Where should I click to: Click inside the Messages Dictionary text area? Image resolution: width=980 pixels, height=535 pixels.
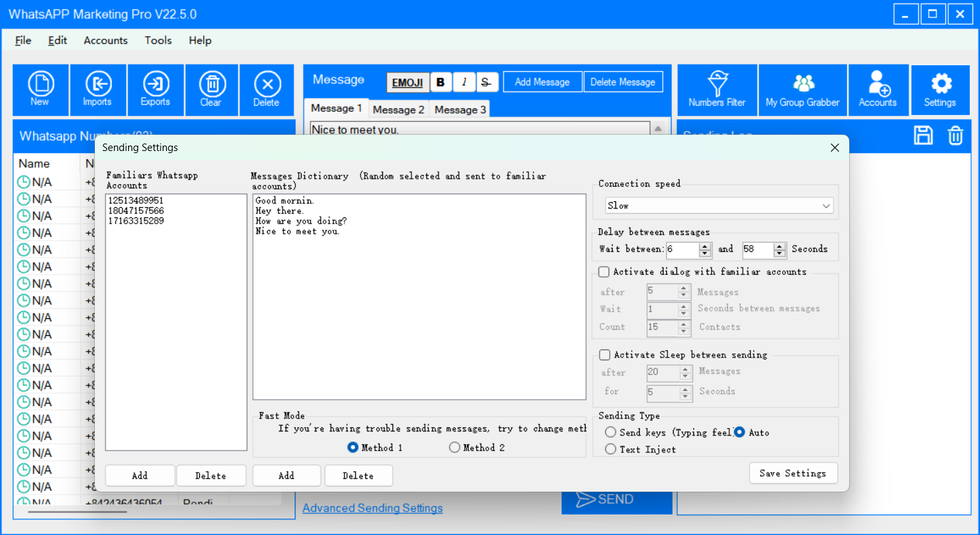coord(419,312)
